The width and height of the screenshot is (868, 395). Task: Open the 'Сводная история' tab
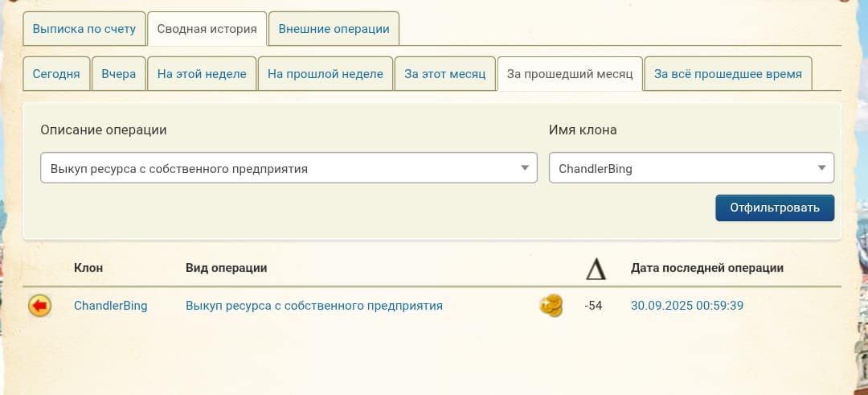207,29
